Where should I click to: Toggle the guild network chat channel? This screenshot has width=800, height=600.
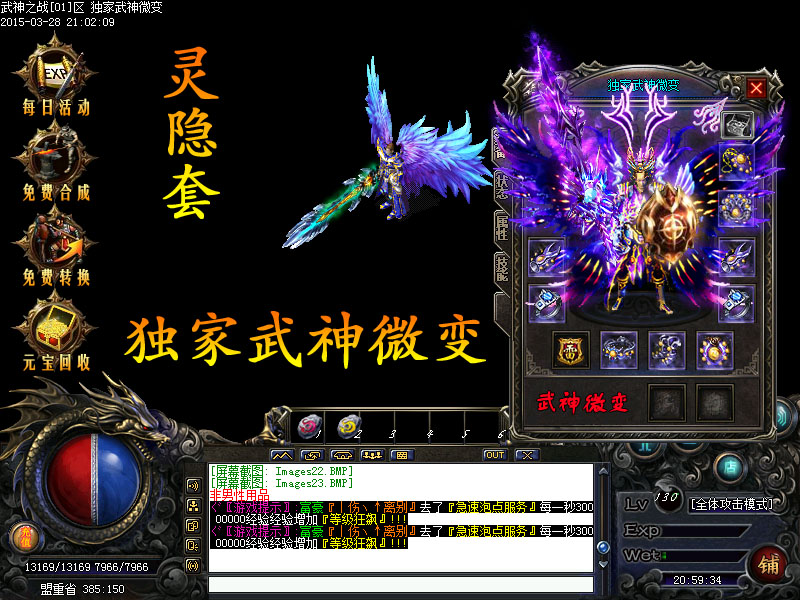[x=193, y=506]
